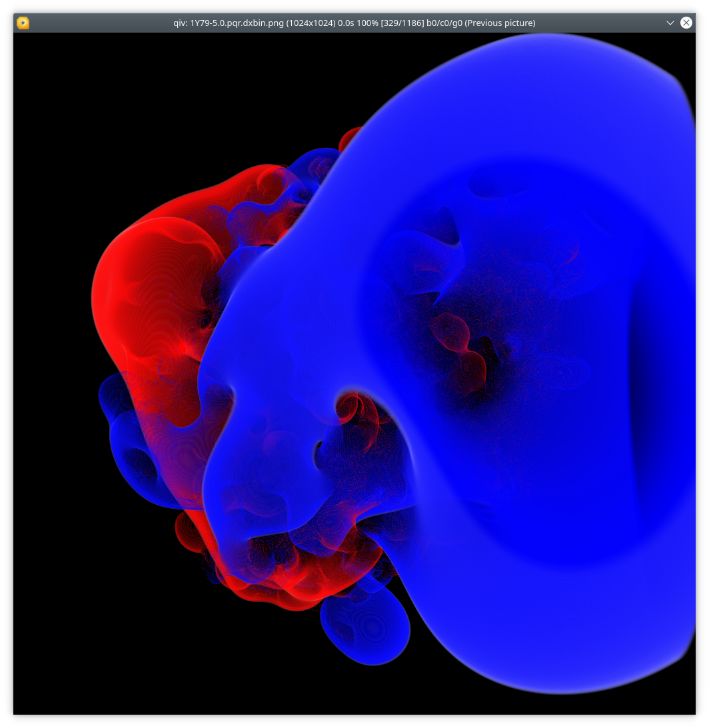Click the displayed 1Y79-5.0.pqr.dxbin.png image
Viewport: 709px width, 728px height.
pyautogui.click(x=354, y=373)
